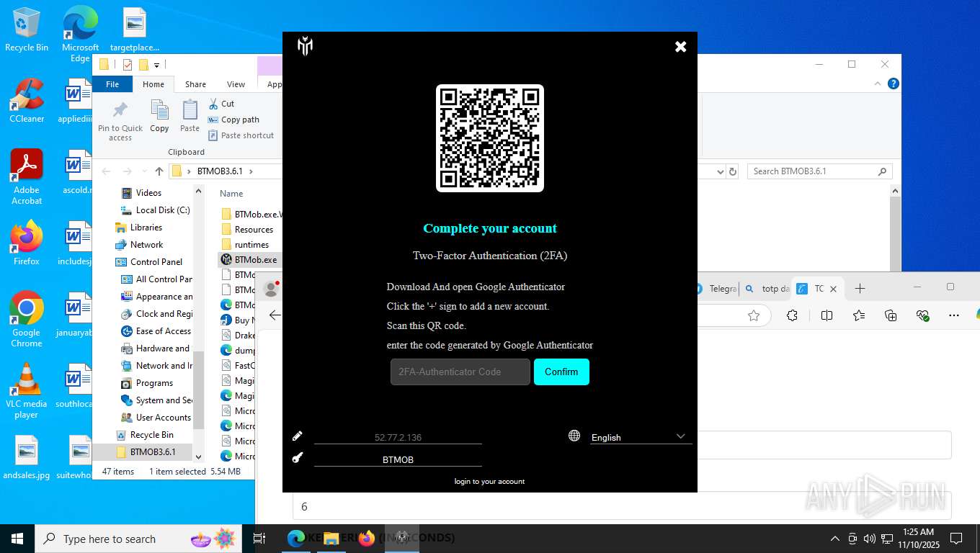Viewport: 980px width, 553px height.
Task: Open Edge Settings and more ellipsis
Action: click(x=954, y=315)
